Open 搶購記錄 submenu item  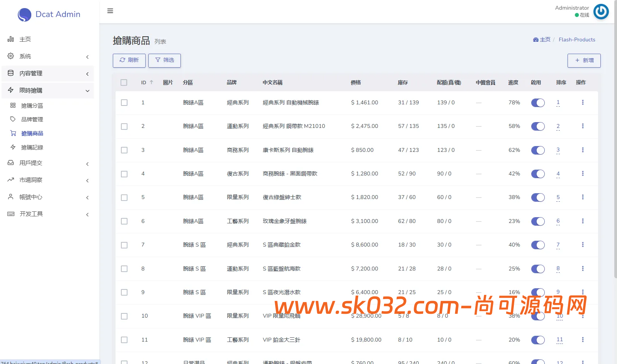click(48, 147)
